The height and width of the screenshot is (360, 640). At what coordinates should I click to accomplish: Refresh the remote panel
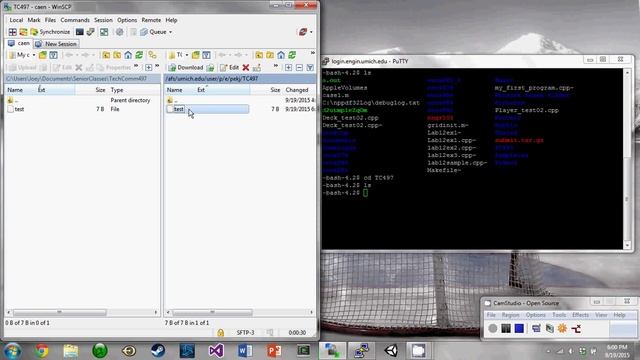(x=292, y=55)
